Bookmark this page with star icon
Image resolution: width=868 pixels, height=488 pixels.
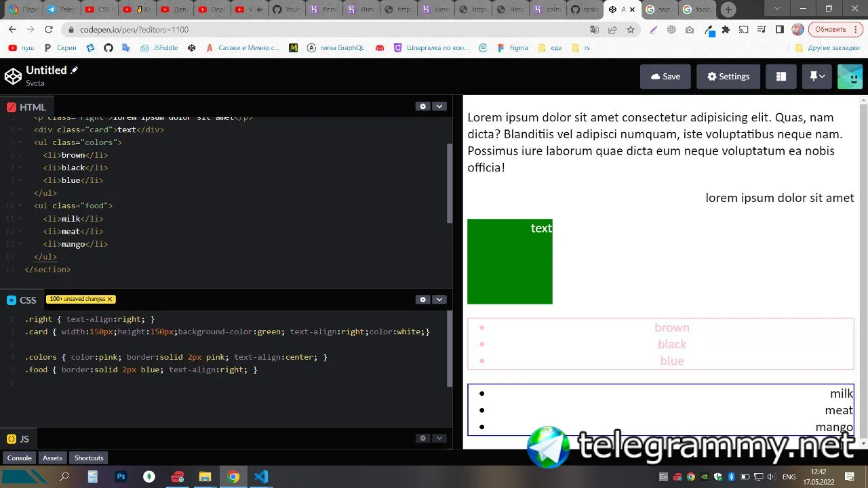point(631,30)
